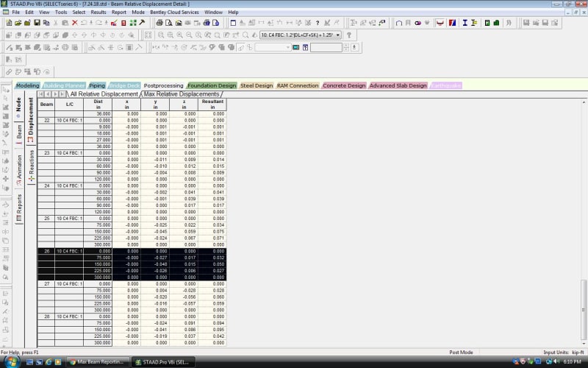Click the STAAD.Pro V8i taskbar button
The width and height of the screenshot is (588, 368).
164,362
